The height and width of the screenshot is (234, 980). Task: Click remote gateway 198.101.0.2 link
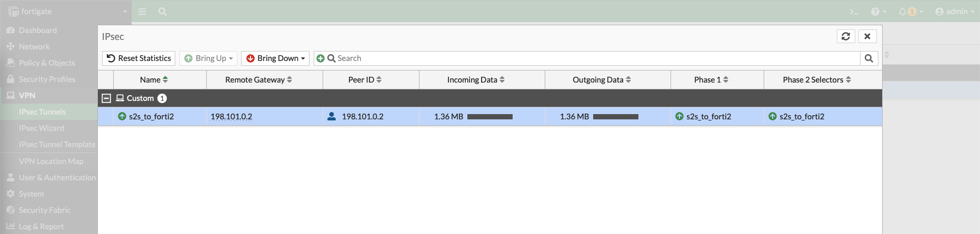click(x=231, y=117)
